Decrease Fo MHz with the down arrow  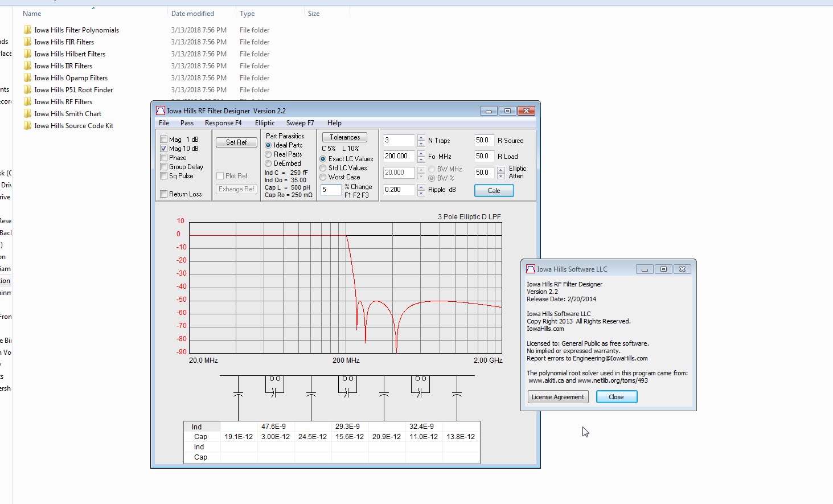pyautogui.click(x=421, y=159)
